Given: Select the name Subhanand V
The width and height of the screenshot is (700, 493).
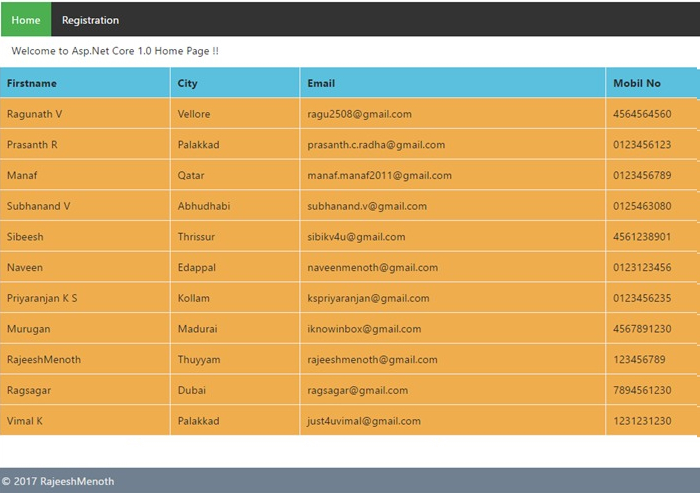Looking at the screenshot, I should pyautogui.click(x=38, y=206).
